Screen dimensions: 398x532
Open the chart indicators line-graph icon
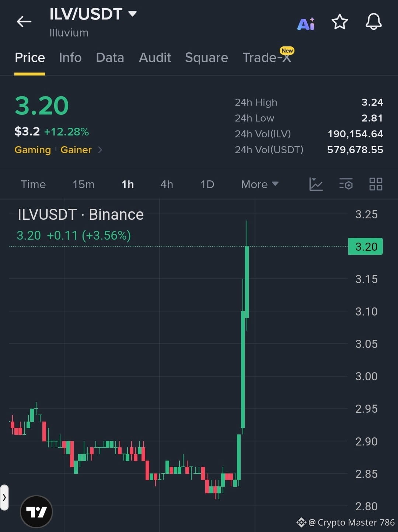click(316, 184)
